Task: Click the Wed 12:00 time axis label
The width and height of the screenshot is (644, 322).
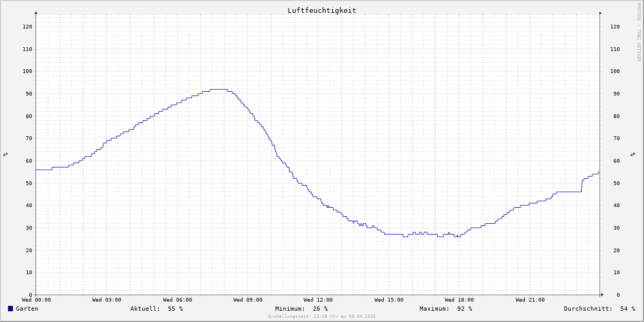Action: click(318, 300)
